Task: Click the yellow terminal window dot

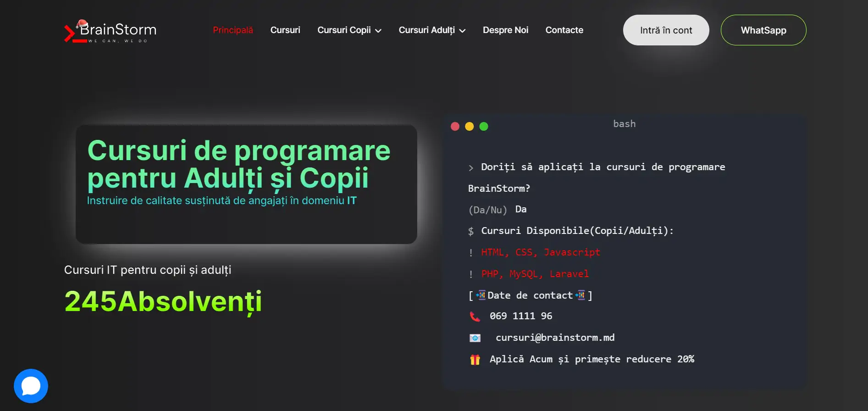Action: (x=469, y=127)
